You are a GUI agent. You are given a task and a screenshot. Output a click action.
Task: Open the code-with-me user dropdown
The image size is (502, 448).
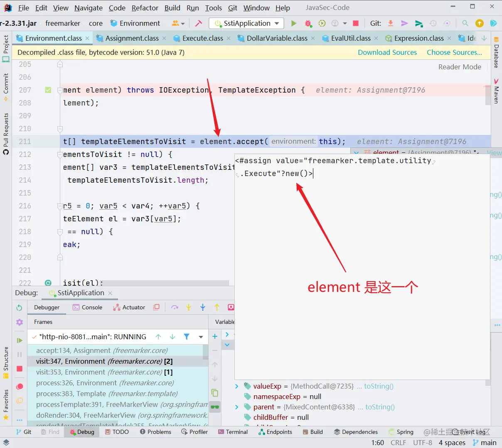[x=178, y=23]
